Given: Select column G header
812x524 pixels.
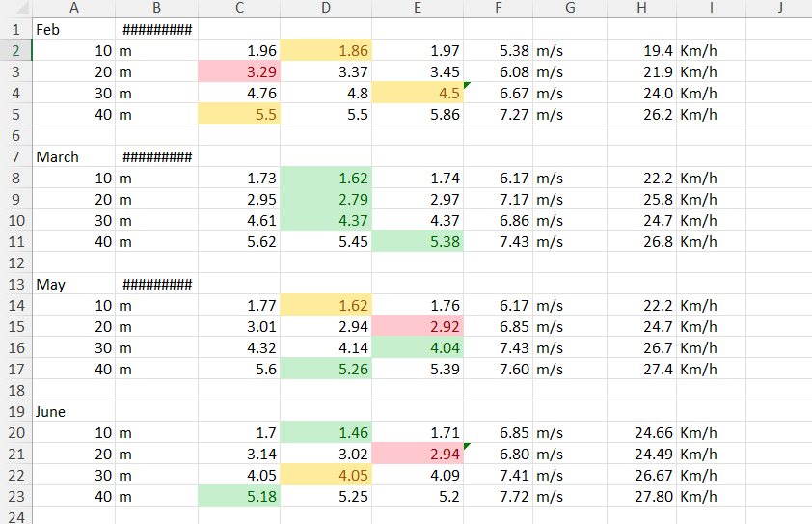Looking at the screenshot, I should 570,8.
